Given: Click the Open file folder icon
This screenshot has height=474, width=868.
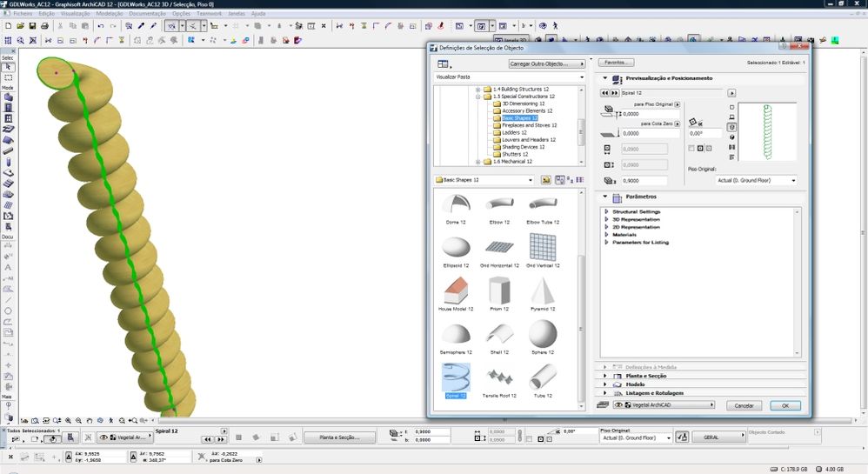Looking at the screenshot, I should click(21, 25).
